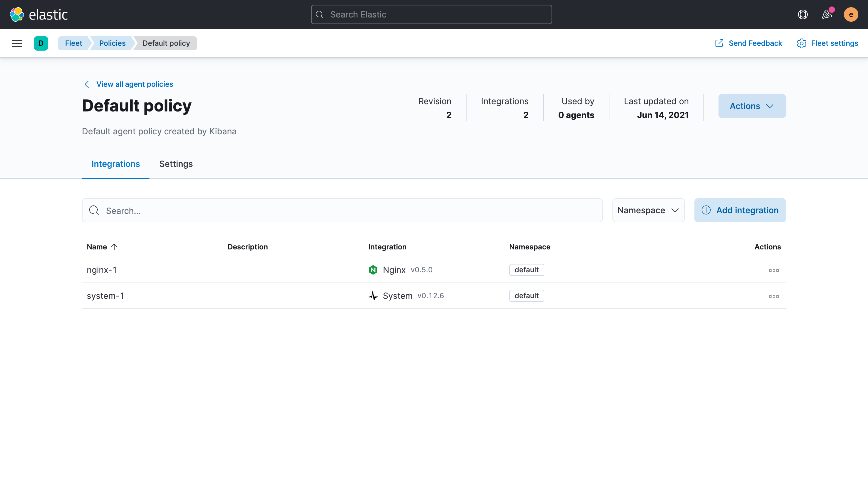Image resolution: width=868 pixels, height=488 pixels.
Task: Open the hamburger navigation menu
Action: [x=17, y=43]
